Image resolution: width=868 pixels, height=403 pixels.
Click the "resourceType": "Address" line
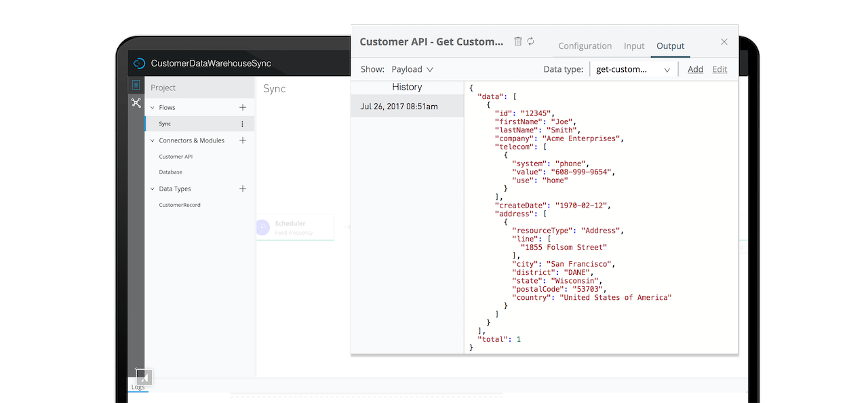[x=568, y=231]
